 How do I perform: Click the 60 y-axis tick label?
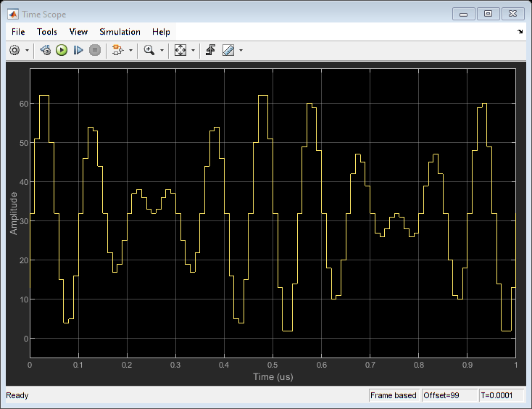24,104
